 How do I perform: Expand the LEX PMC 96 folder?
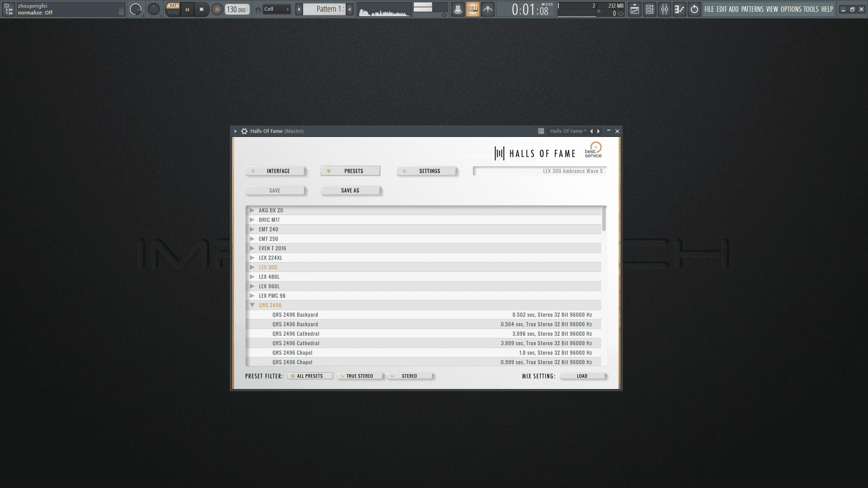point(252,296)
